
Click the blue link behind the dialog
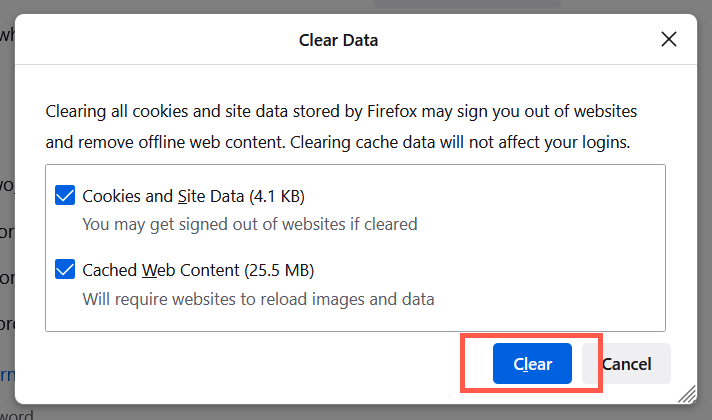pyautogui.click(x=6, y=378)
